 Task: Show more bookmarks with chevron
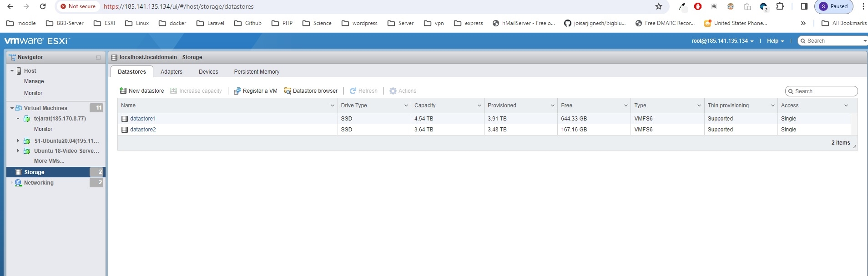click(803, 23)
